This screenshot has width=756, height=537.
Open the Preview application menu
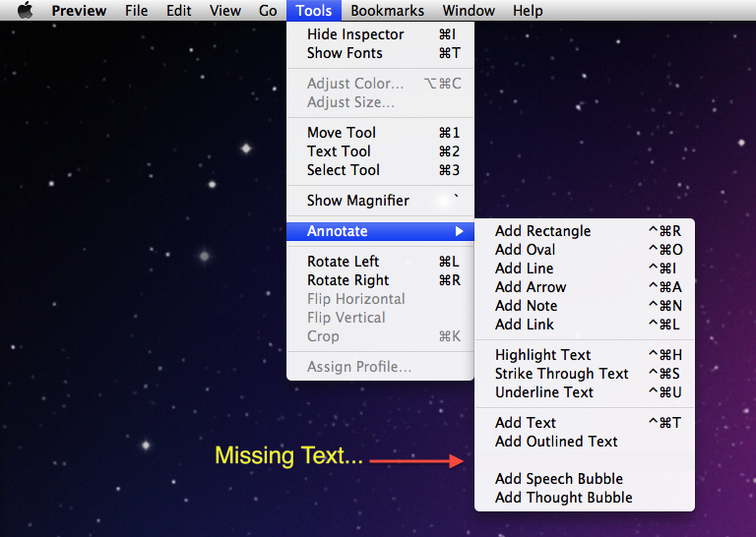click(x=79, y=10)
